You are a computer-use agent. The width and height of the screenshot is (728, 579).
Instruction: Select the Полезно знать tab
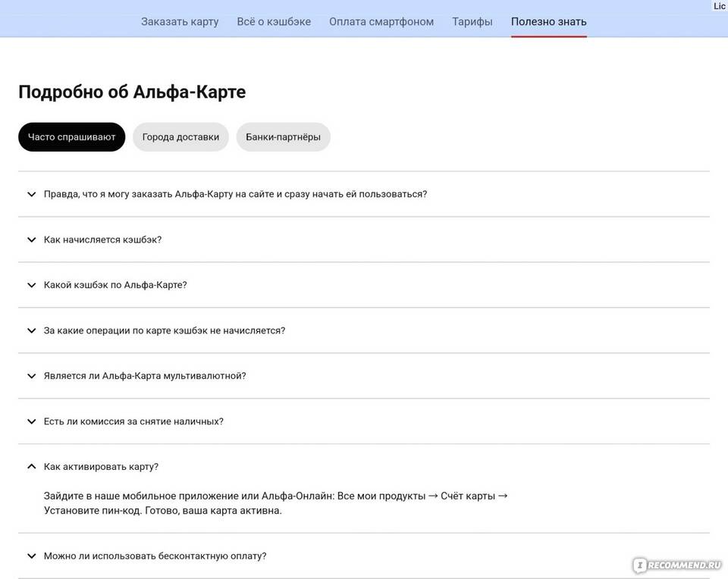coord(549,22)
